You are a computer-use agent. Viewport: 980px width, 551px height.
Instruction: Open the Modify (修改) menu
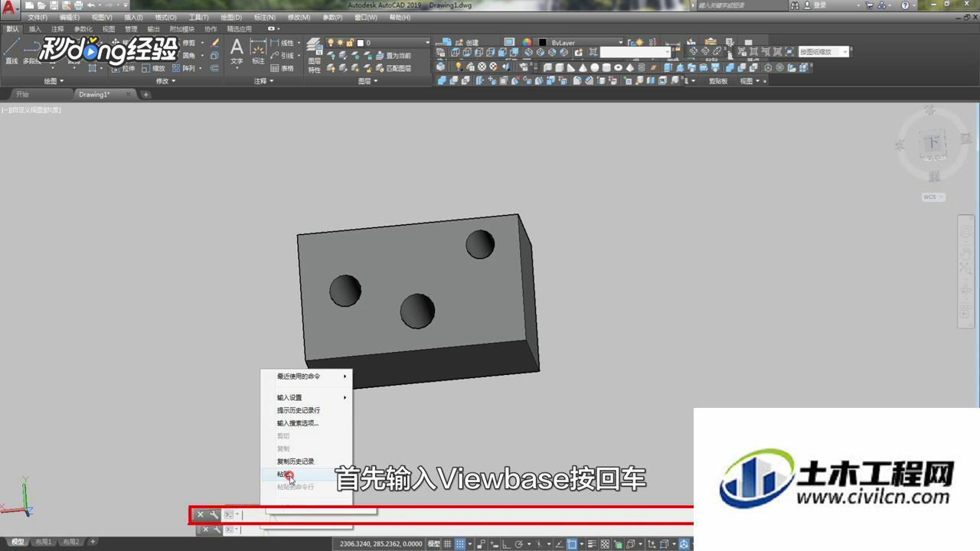(299, 17)
